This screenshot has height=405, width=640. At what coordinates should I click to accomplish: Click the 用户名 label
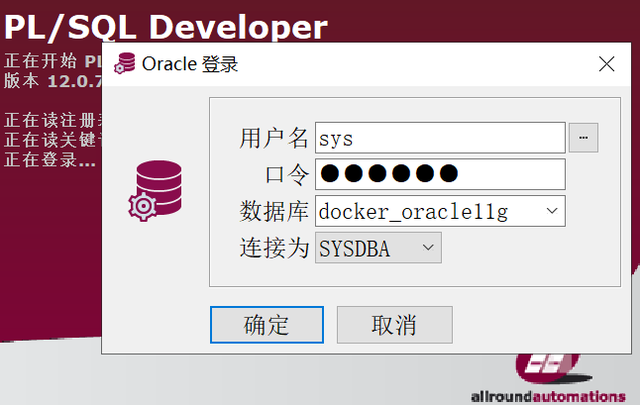coord(273,138)
